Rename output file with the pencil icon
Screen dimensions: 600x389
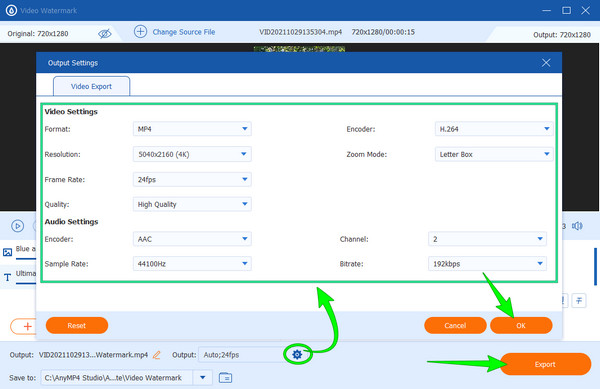click(x=157, y=355)
